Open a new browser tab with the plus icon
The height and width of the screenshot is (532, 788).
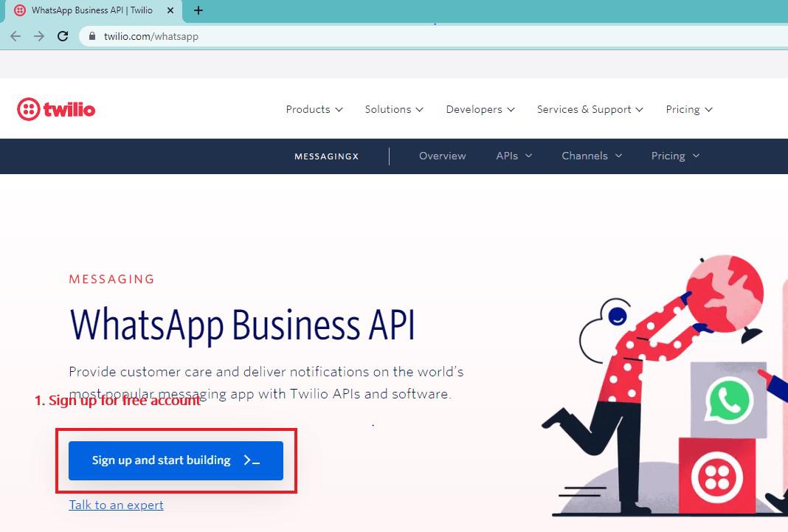coord(198,10)
